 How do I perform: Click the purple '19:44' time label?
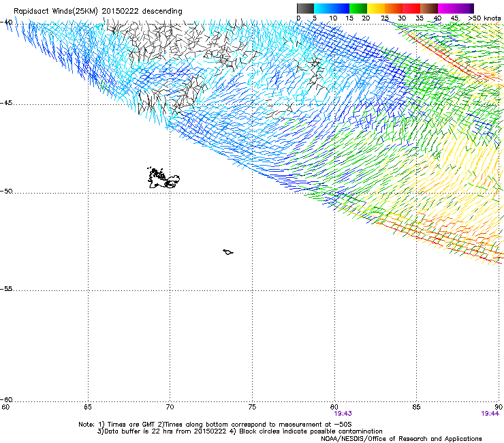click(490, 414)
